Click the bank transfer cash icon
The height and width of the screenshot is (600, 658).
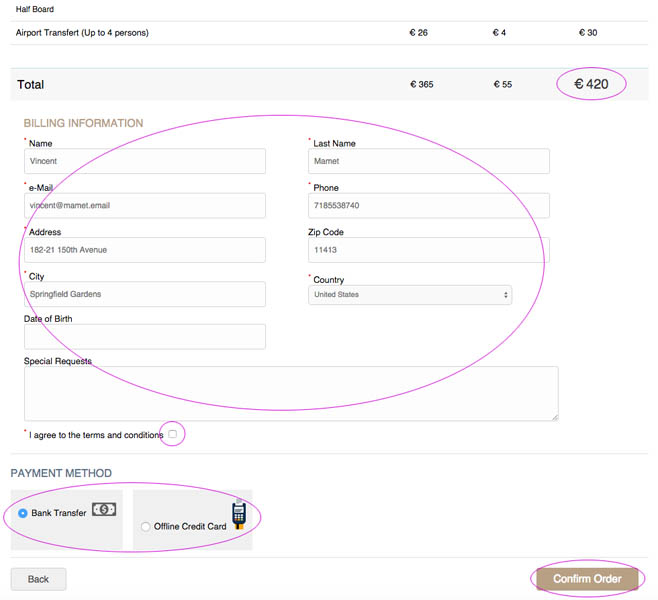click(x=104, y=510)
